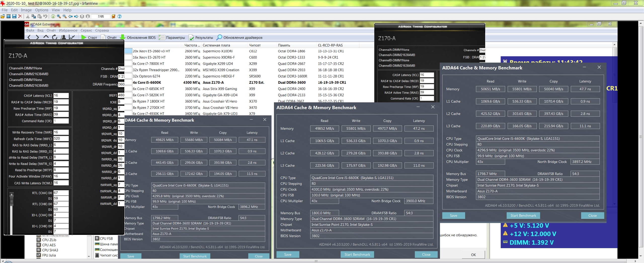Copy image with the copy icon
This screenshot has height=263, width=644.
point(33,16)
